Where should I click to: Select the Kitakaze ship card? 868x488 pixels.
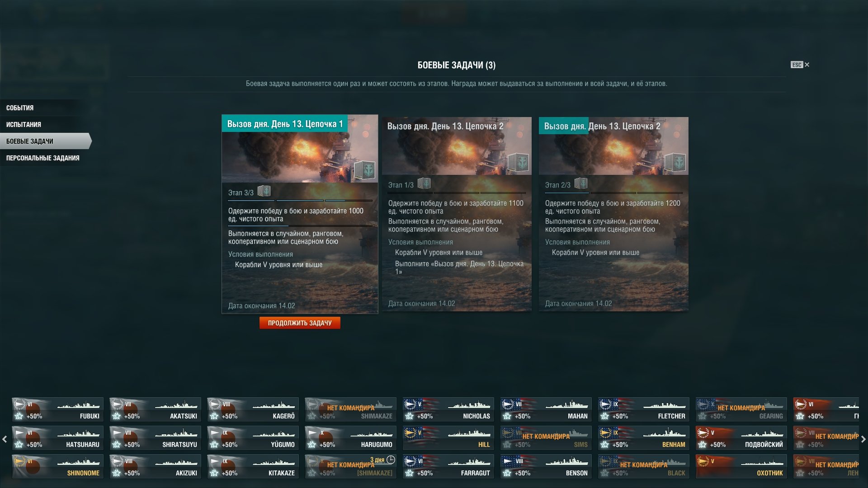(x=253, y=466)
